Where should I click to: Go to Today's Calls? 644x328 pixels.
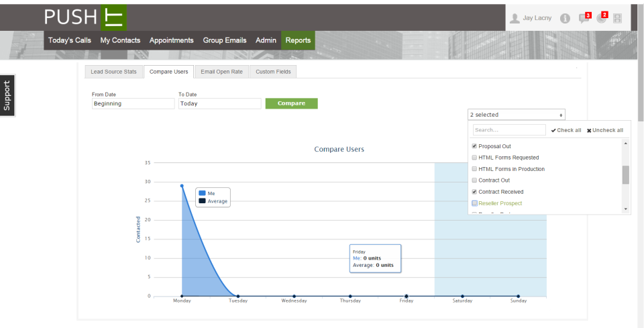(70, 40)
